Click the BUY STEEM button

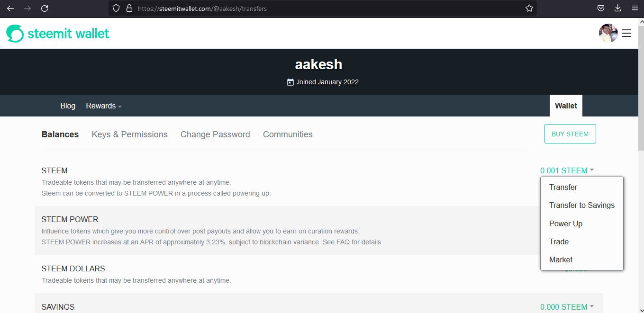coord(570,134)
